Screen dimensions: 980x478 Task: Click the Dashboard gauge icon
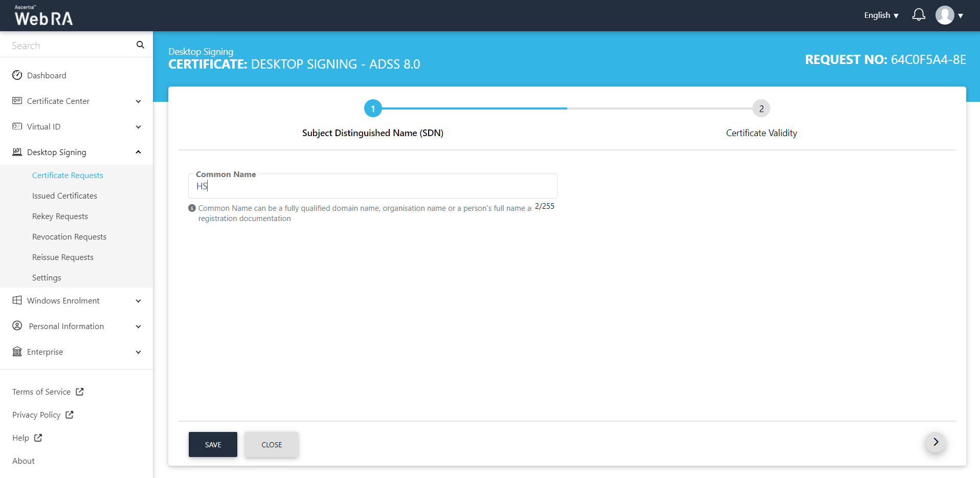17,75
